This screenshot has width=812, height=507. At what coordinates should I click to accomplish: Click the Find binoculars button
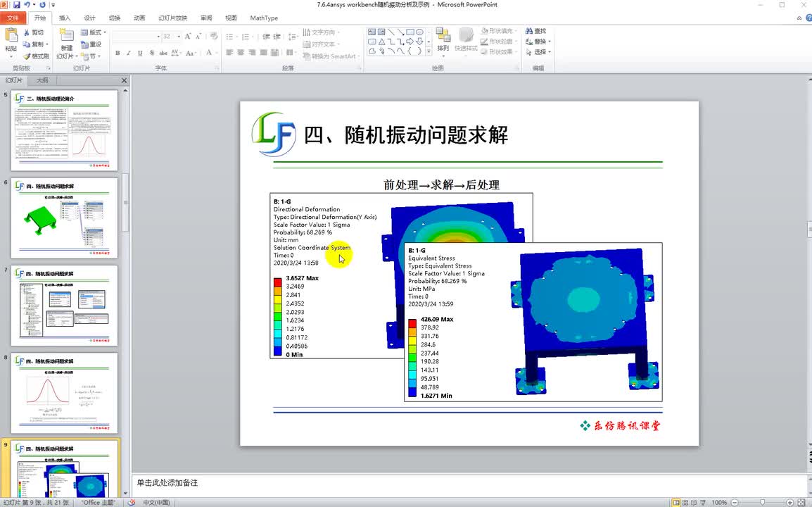click(535, 31)
